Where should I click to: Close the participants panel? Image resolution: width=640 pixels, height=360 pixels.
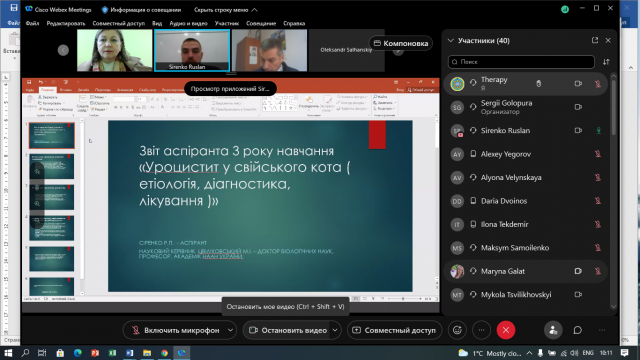pyautogui.click(x=608, y=40)
